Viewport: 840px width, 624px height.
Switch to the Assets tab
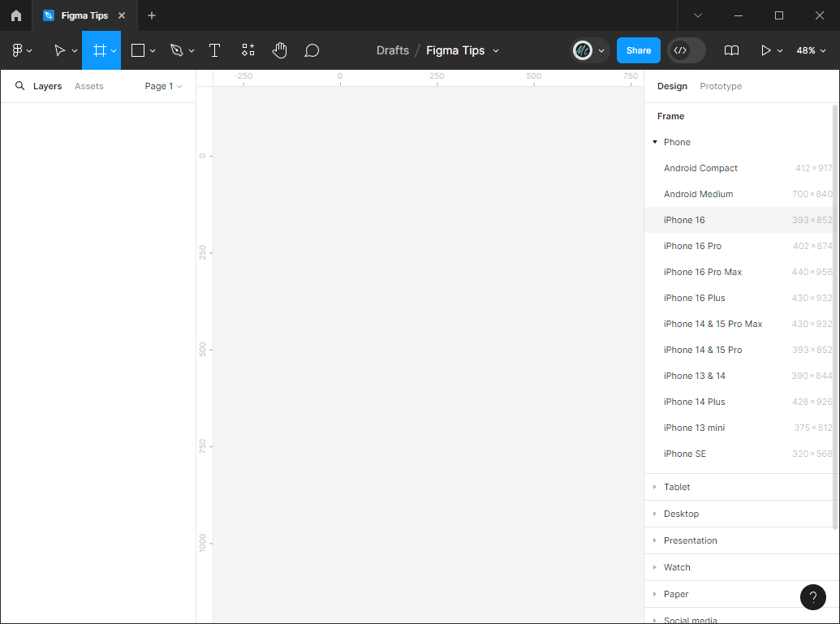[89, 86]
